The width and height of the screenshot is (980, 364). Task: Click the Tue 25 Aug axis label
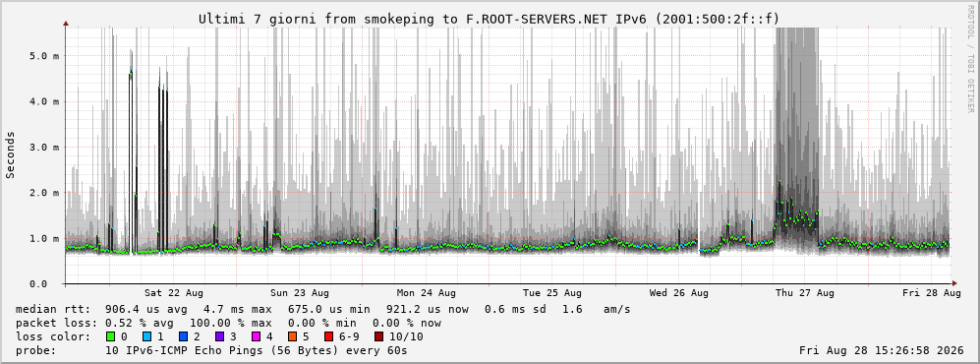pyautogui.click(x=552, y=293)
